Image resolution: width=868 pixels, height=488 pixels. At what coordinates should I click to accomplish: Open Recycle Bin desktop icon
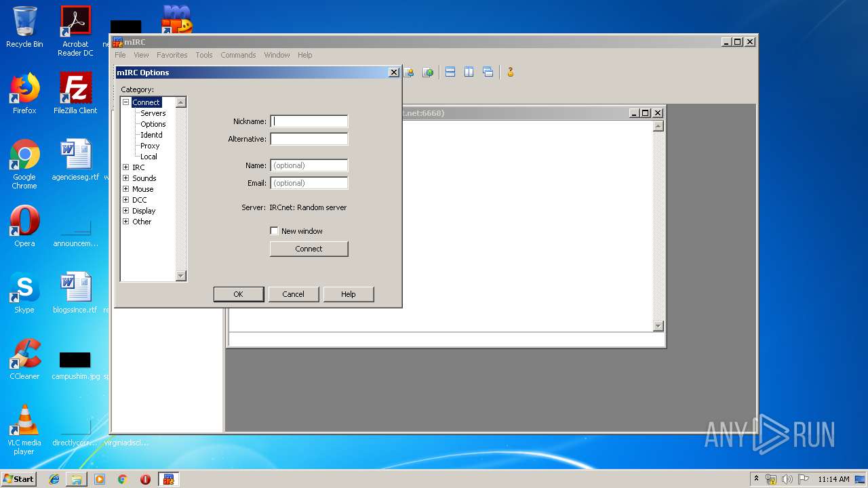[x=24, y=27]
